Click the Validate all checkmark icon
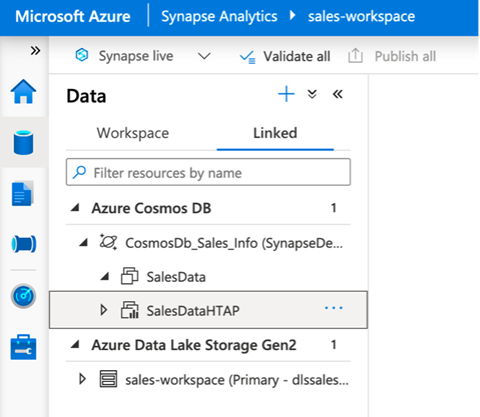Image resolution: width=480 pixels, height=417 pixels. point(248,57)
